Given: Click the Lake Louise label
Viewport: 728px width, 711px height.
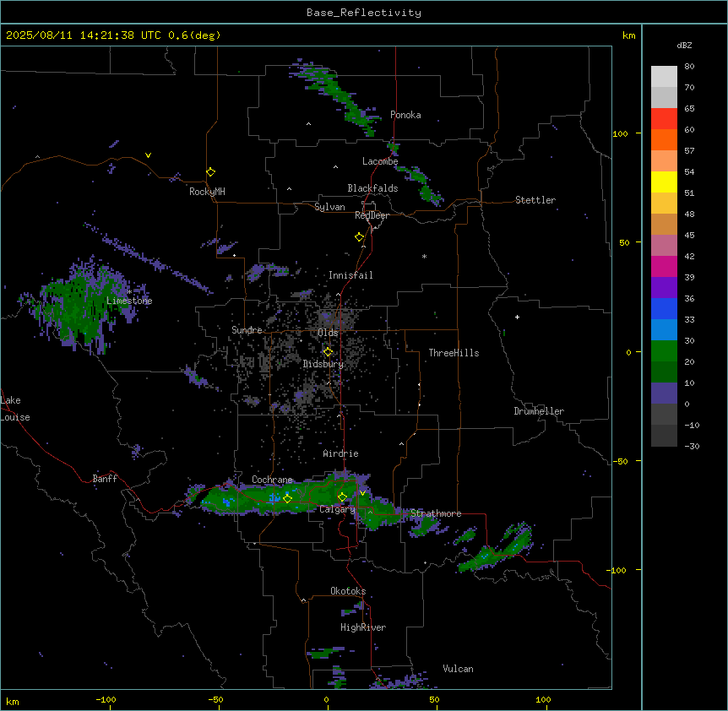Looking at the screenshot, I should point(15,409).
